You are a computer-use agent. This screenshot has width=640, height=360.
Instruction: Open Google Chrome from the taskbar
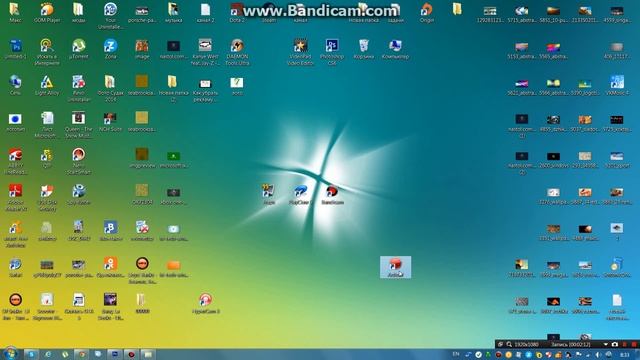[x=81, y=354]
